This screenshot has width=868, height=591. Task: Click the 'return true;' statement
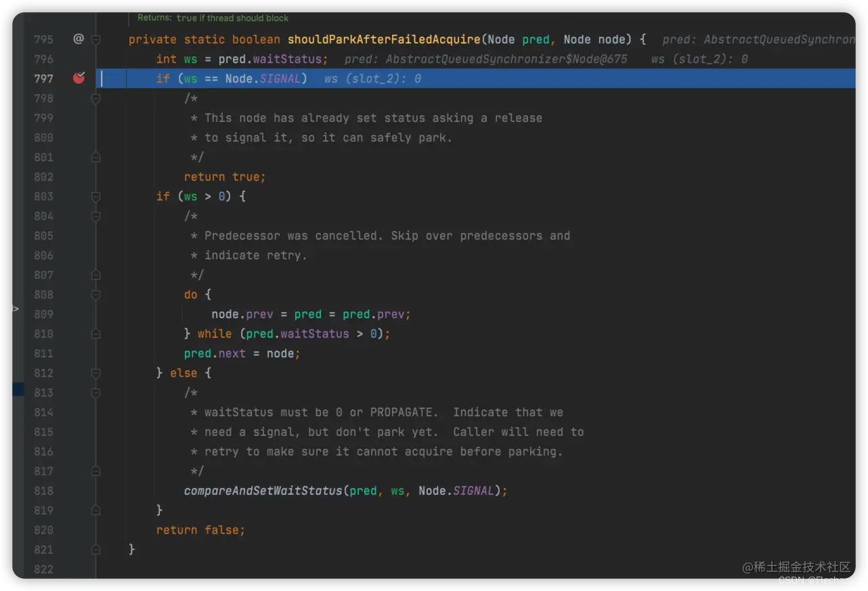point(225,177)
